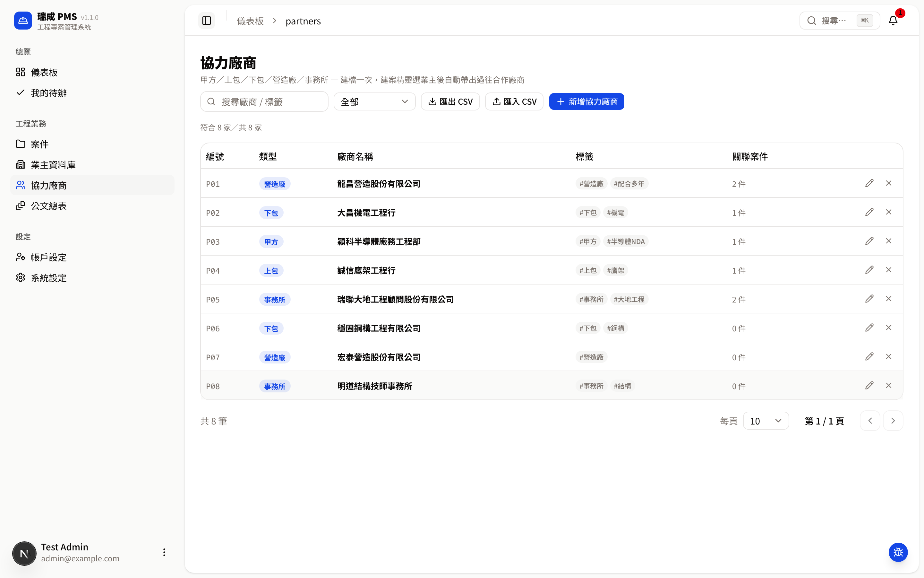Click the 匯出 CSV button
924x578 pixels.
pyautogui.click(x=450, y=102)
